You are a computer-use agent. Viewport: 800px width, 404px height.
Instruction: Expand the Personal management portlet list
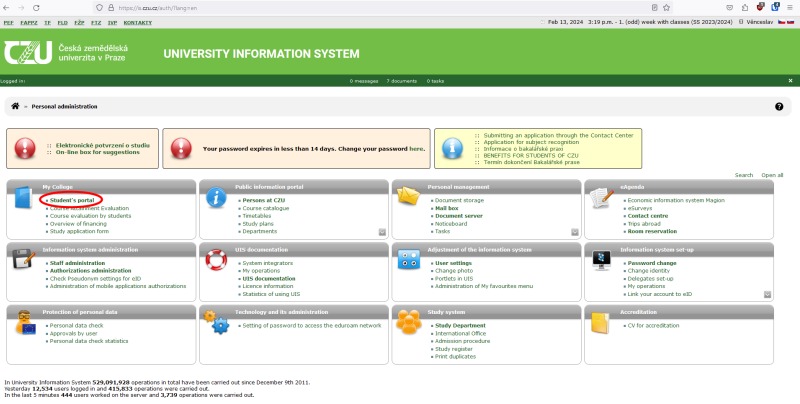point(574,232)
